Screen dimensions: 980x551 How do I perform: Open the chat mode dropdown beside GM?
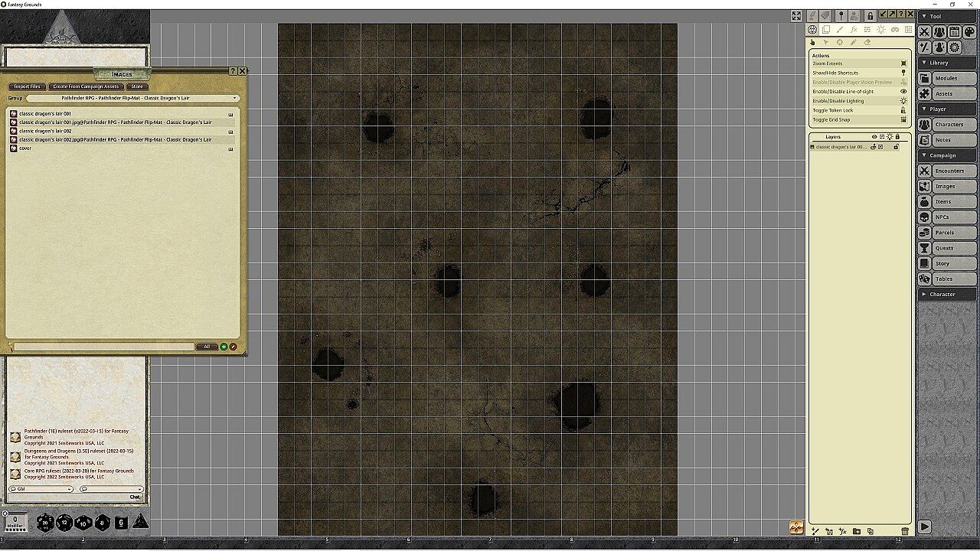(x=112, y=488)
